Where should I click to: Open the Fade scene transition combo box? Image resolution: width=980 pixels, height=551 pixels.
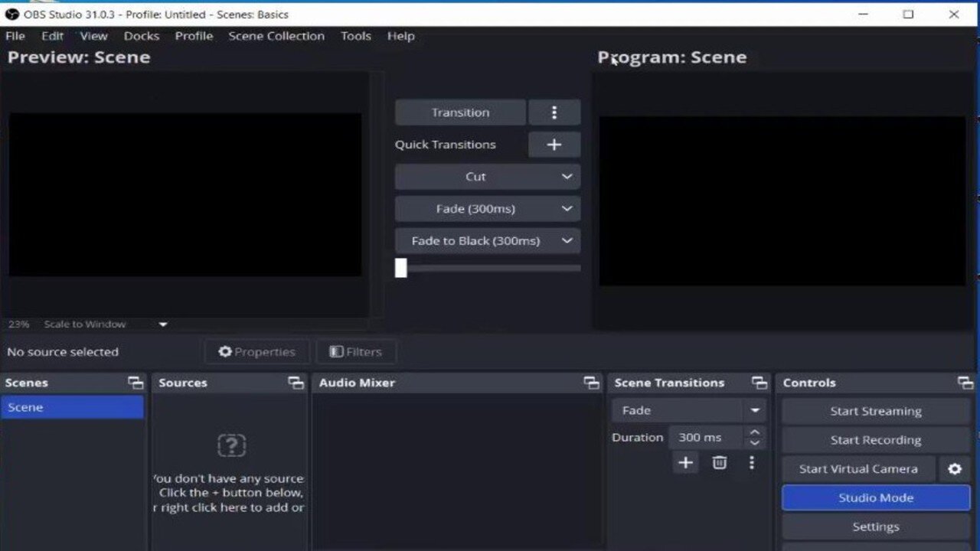coord(688,410)
